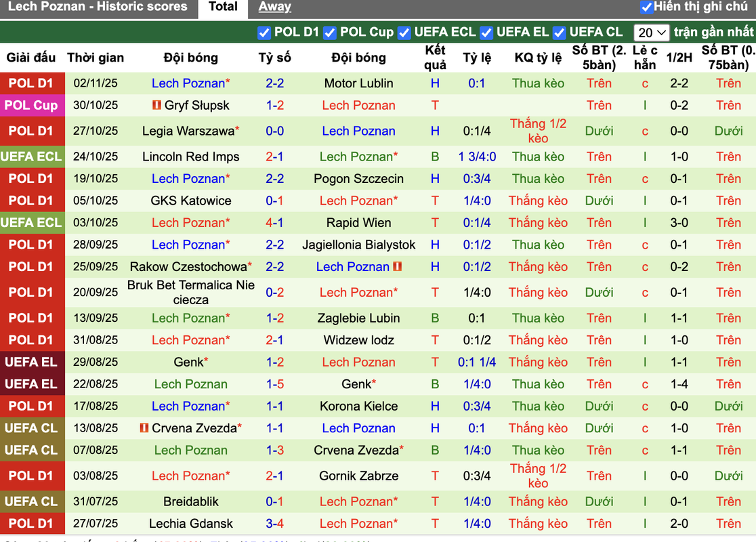Click the 1 3/4:0 odds on 24/10/25 row
The height and width of the screenshot is (542, 756).
477,157
